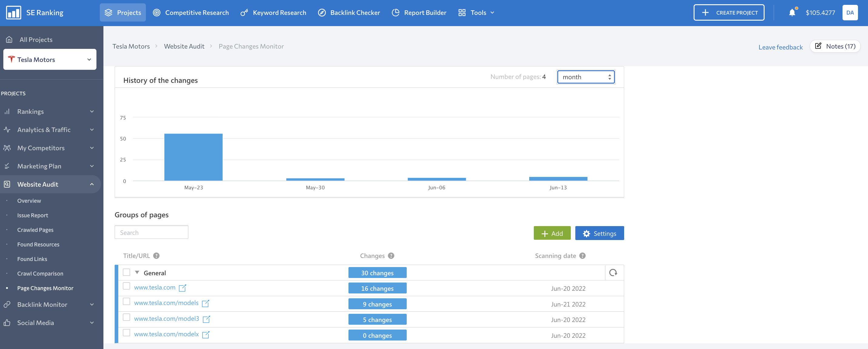This screenshot has width=868, height=349.
Task: Click the Groups of pages search field
Action: (x=151, y=232)
